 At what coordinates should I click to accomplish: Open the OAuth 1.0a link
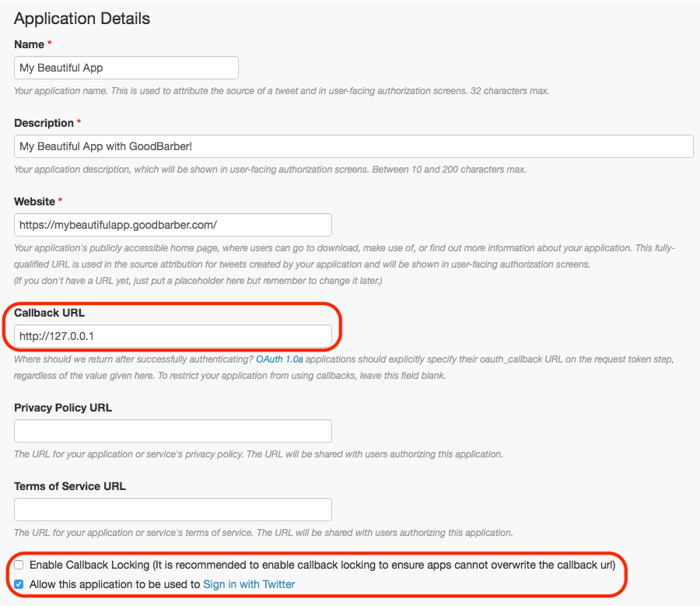click(x=279, y=359)
